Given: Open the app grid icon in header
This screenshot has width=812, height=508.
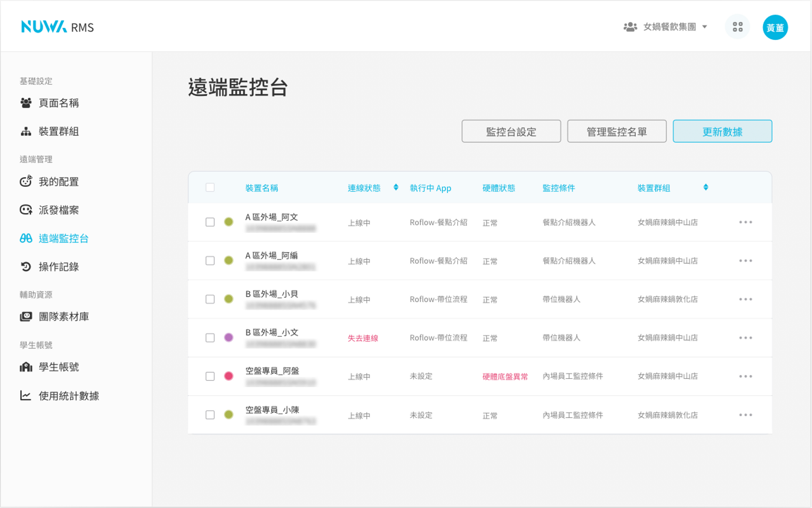Looking at the screenshot, I should tap(737, 27).
